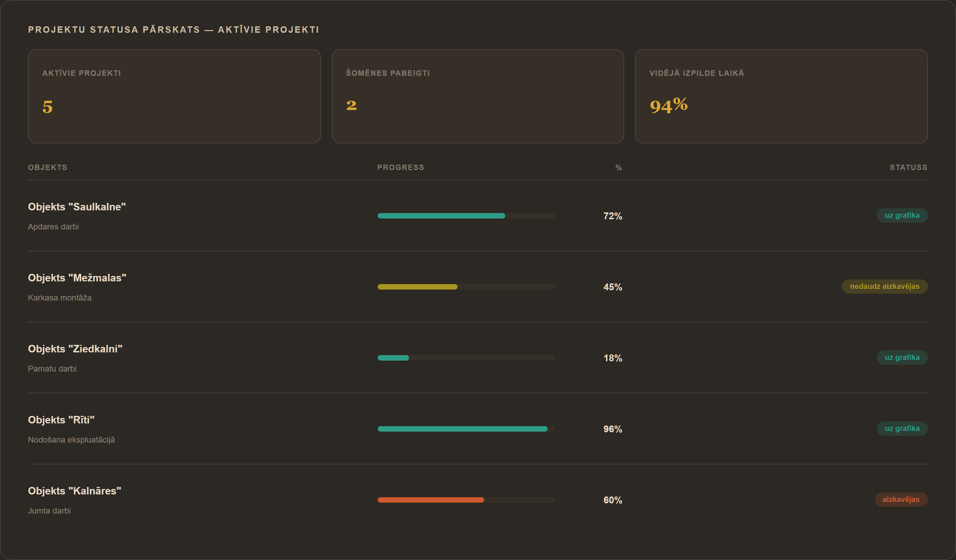Click the Ziedkalni progress bar
This screenshot has width=956, height=560.
click(x=466, y=358)
